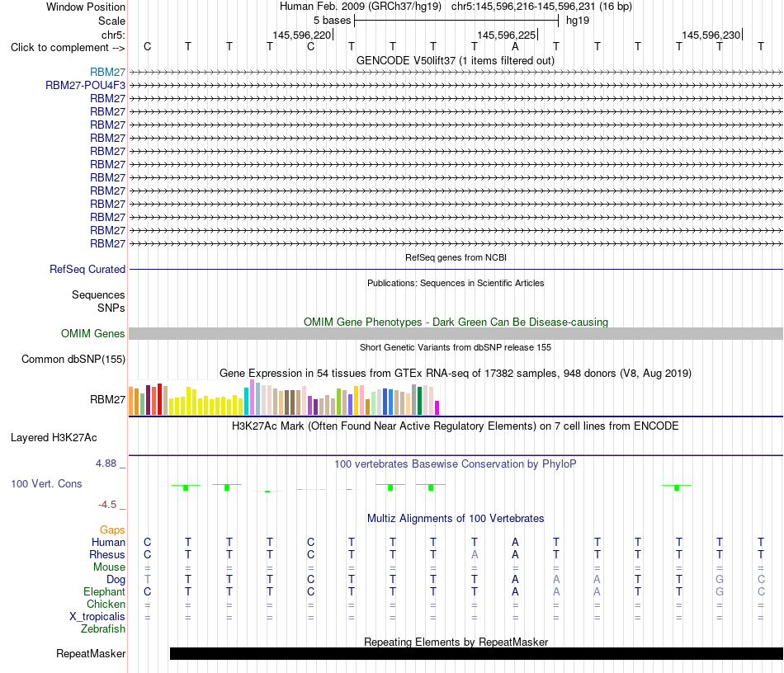Open 'Publications: Sequences in Scientific Articles' title

(456, 283)
